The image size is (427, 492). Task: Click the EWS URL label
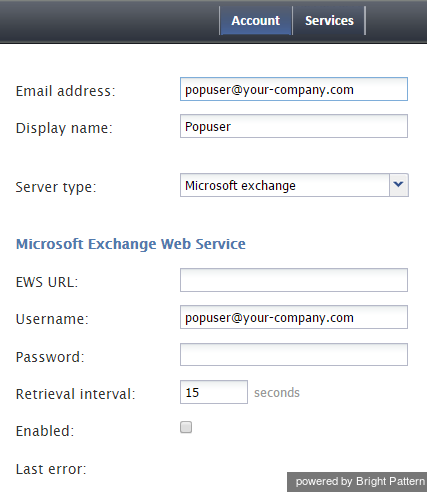pos(47,282)
